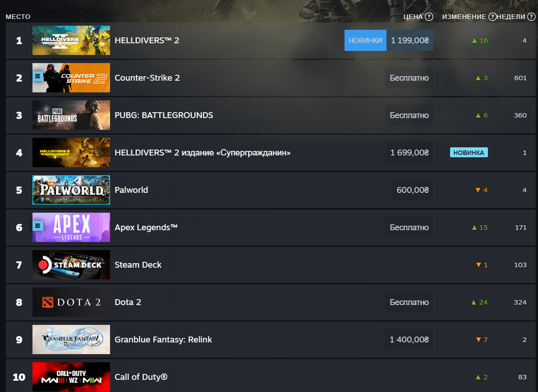Viewport: 538px width, 392px height.
Task: Open the HELLDIVERS™ 2 title in first row
Action: point(147,41)
